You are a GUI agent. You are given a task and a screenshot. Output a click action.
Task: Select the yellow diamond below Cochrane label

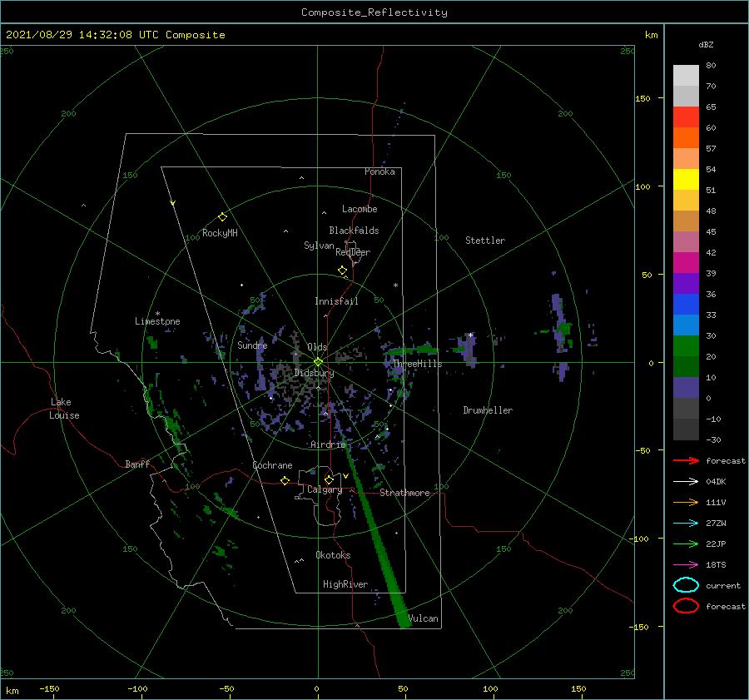pyautogui.click(x=285, y=481)
